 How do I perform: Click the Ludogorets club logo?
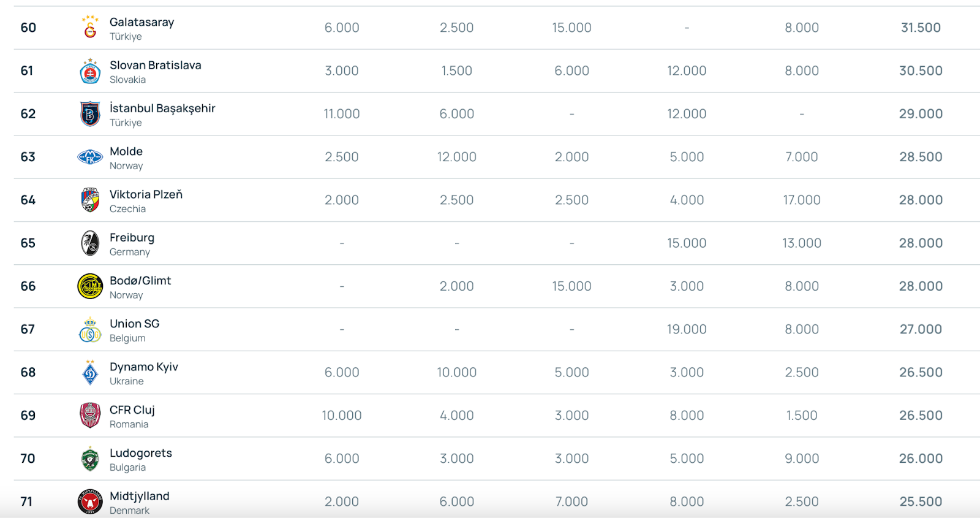[x=90, y=459]
